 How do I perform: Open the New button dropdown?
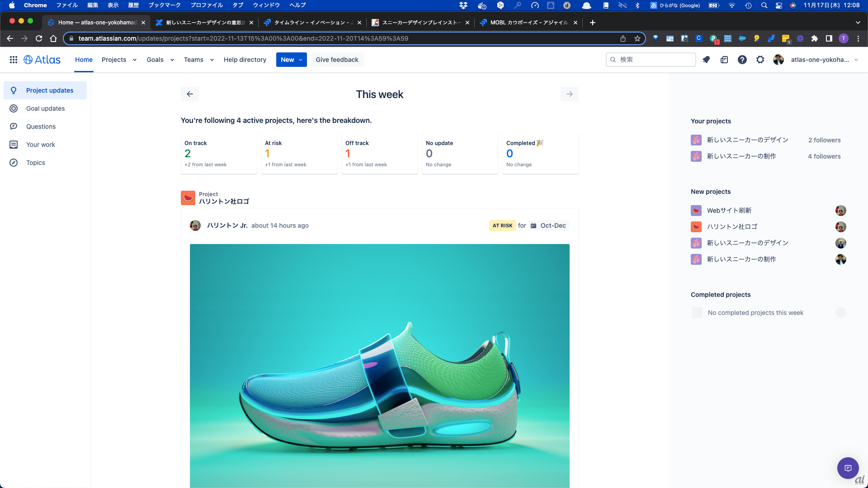pyautogui.click(x=291, y=60)
